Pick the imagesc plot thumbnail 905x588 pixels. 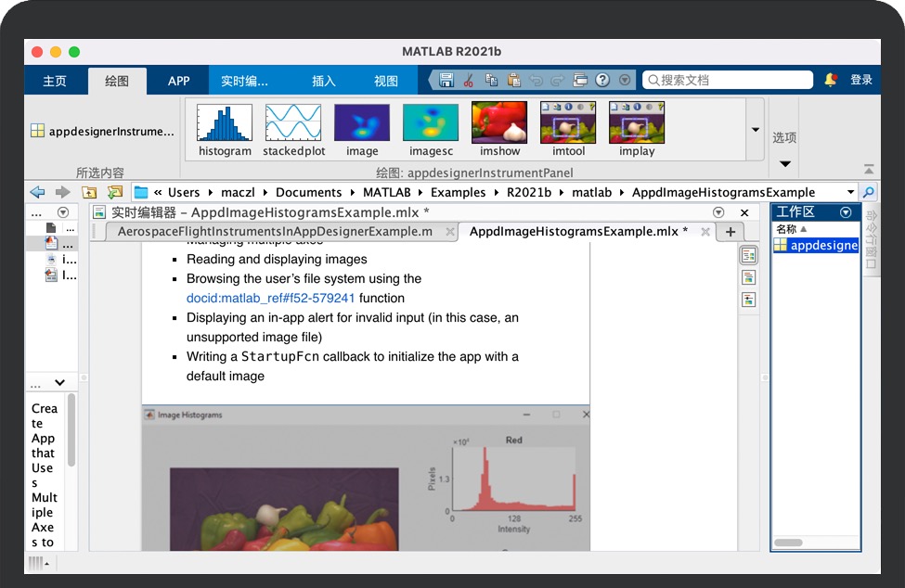click(431, 129)
